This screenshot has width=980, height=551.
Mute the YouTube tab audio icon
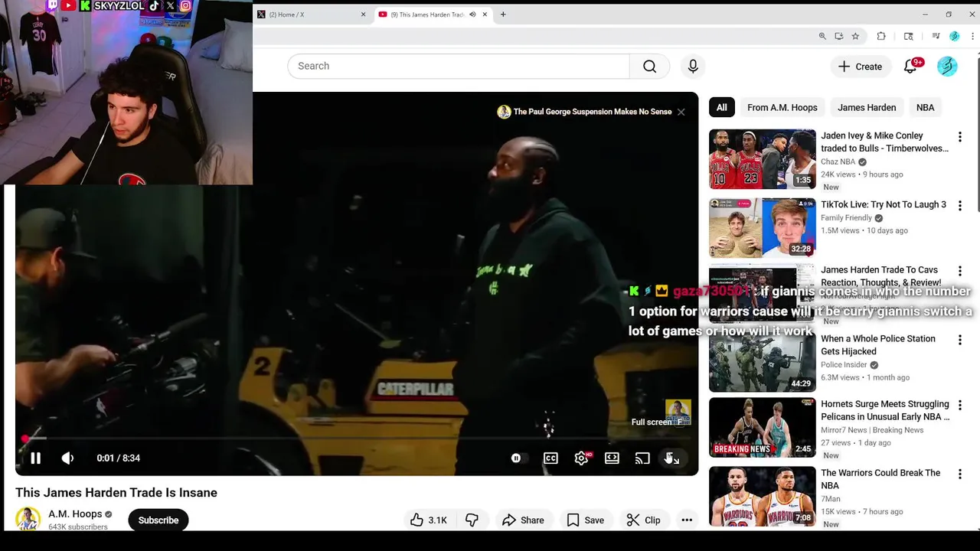(x=472, y=15)
